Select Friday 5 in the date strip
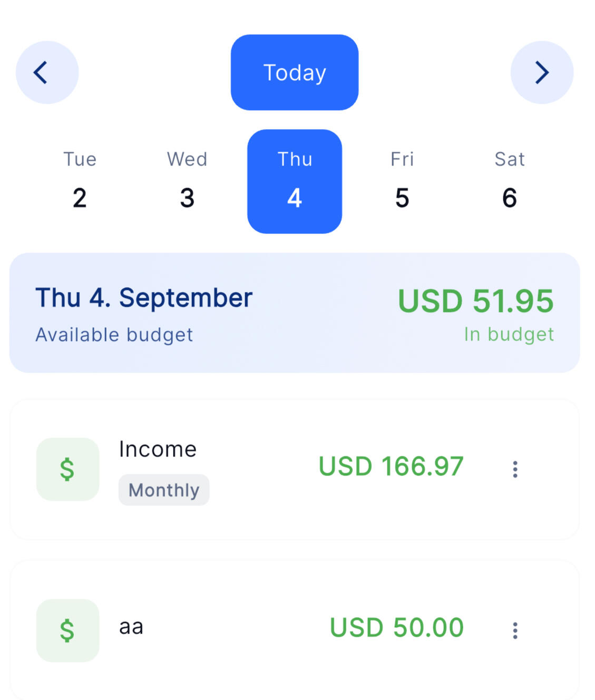 [x=402, y=182]
